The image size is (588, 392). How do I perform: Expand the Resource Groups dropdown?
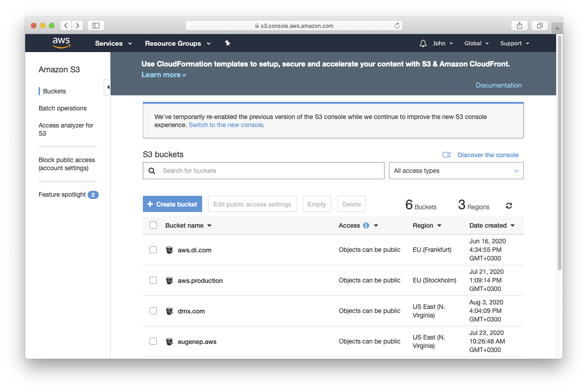click(178, 44)
